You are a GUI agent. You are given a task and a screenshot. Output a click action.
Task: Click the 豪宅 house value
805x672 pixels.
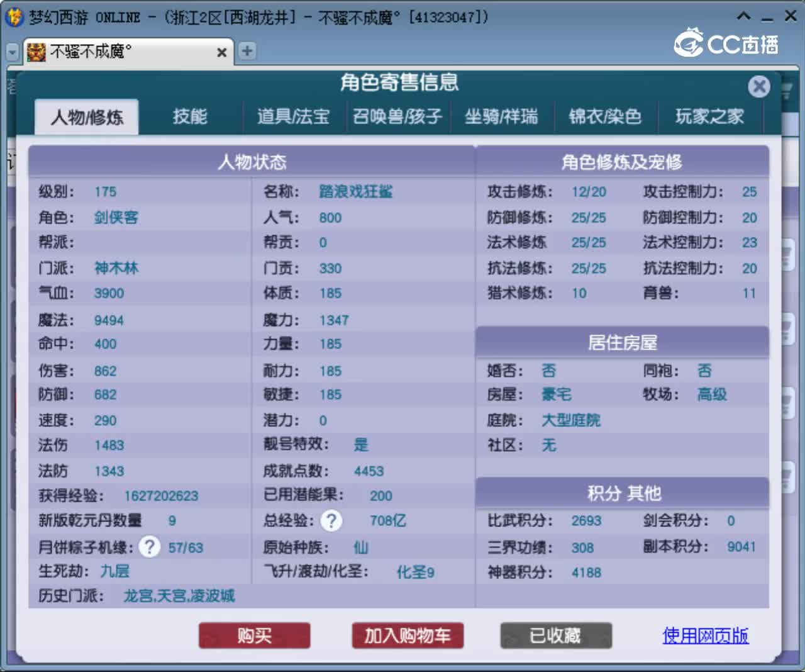click(x=557, y=395)
